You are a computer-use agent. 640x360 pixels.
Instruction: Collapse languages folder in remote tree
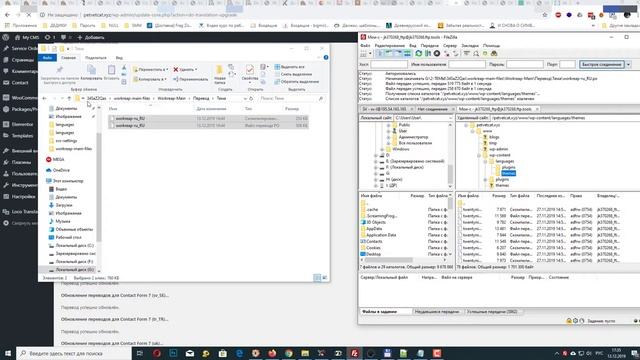tap(485, 162)
